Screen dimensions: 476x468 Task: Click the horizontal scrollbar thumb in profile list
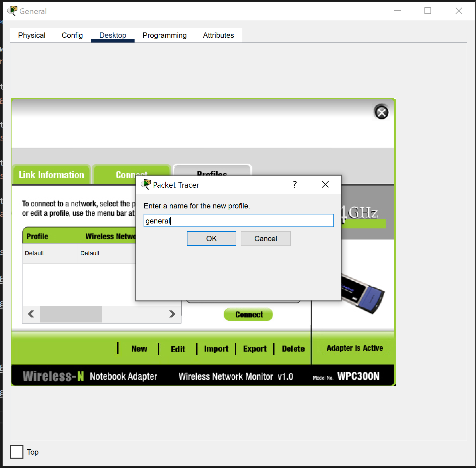(71, 314)
